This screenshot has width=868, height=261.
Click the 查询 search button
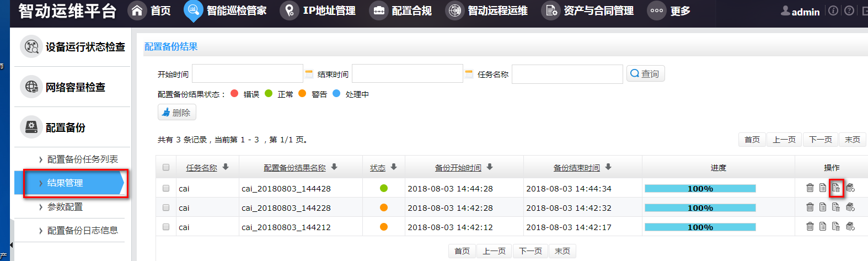645,73
